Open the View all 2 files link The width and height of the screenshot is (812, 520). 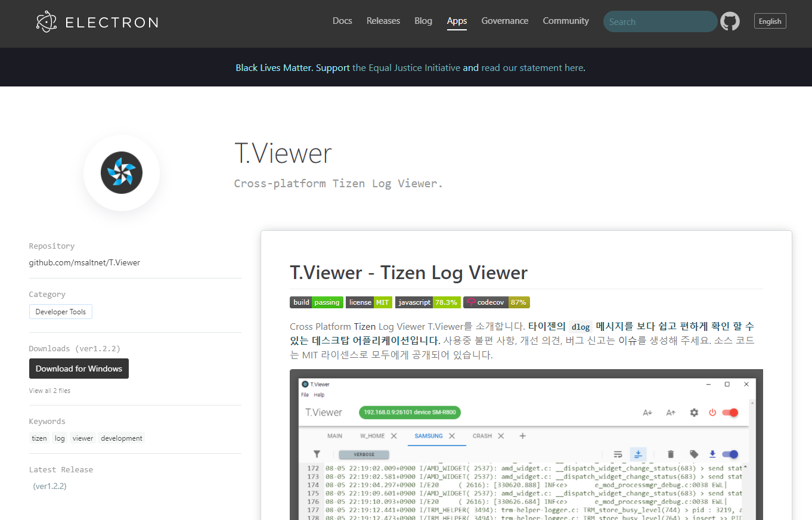(49, 391)
